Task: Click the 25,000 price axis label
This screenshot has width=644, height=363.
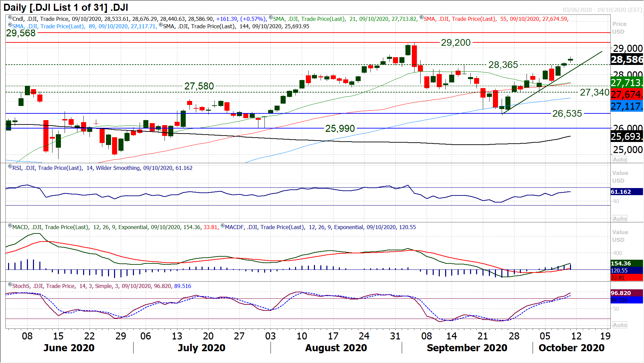Action: [628, 150]
